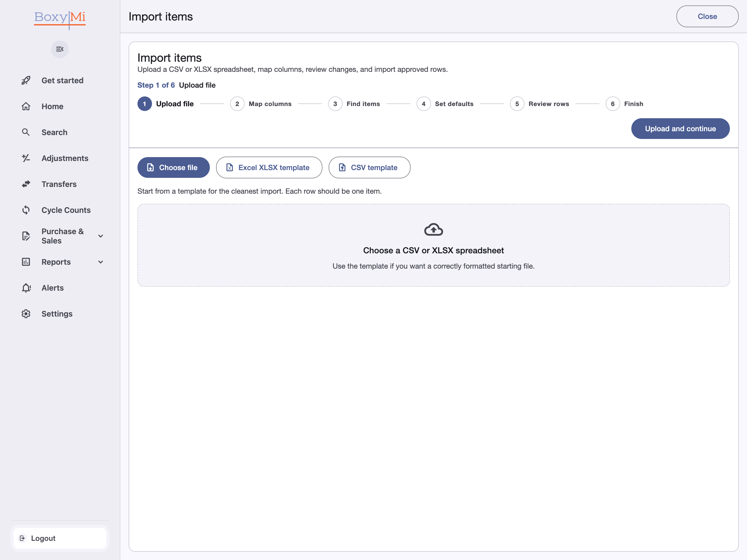747x560 pixels.
Task: Click the spreadsheet drop zone area
Action: [x=433, y=246]
